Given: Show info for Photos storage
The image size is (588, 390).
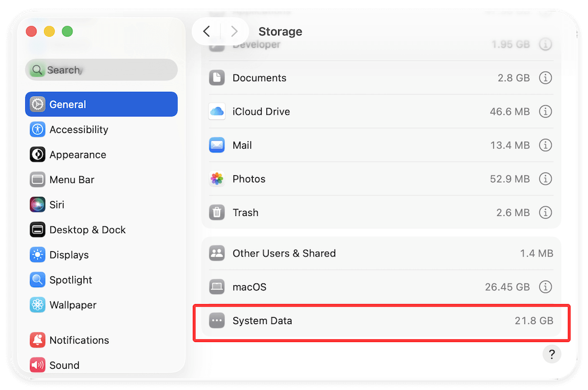Looking at the screenshot, I should (x=545, y=179).
